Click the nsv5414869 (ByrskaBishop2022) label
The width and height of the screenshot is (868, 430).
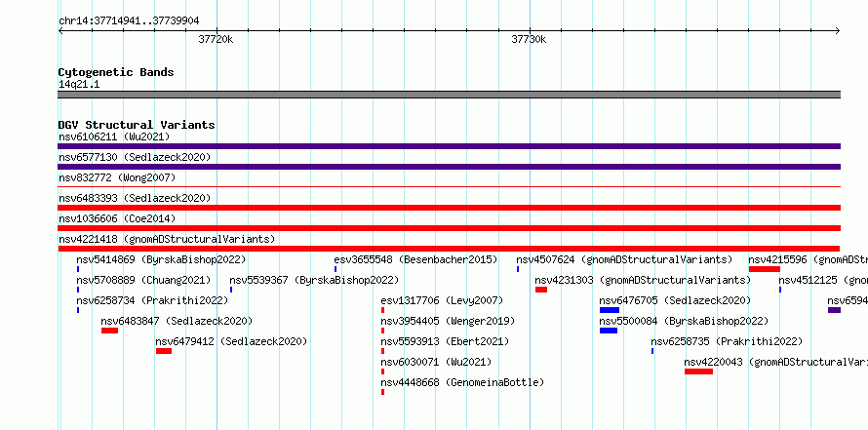(x=161, y=259)
